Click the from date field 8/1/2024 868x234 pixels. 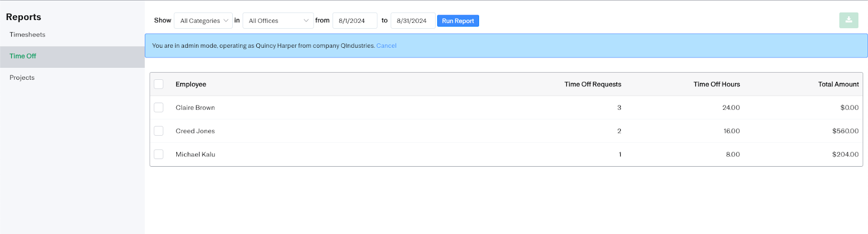pyautogui.click(x=355, y=21)
